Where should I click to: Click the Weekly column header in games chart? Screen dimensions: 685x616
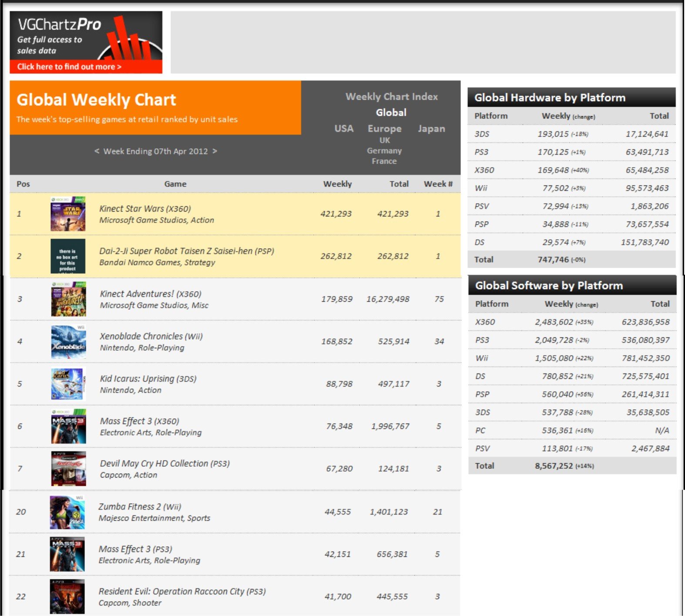[x=337, y=184]
